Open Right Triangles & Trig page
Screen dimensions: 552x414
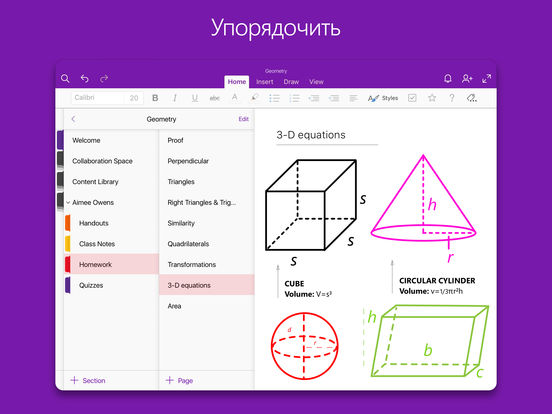coord(207,202)
